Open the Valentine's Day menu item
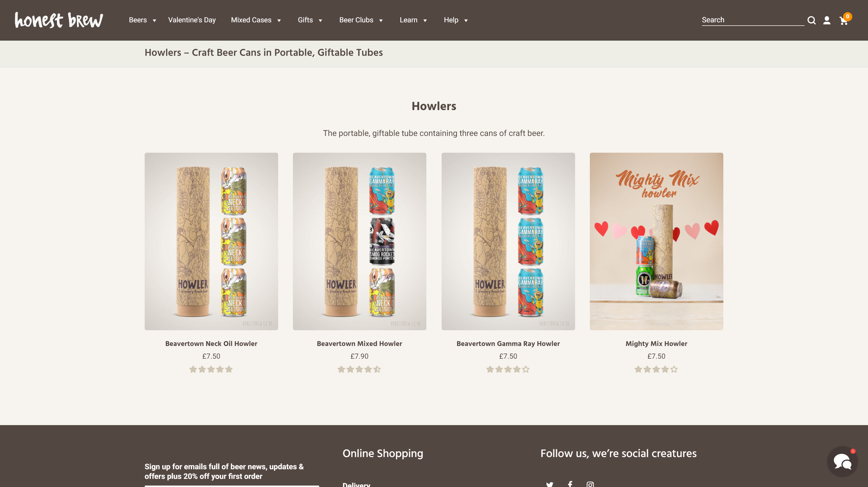This screenshot has height=487, width=868. pyautogui.click(x=192, y=20)
